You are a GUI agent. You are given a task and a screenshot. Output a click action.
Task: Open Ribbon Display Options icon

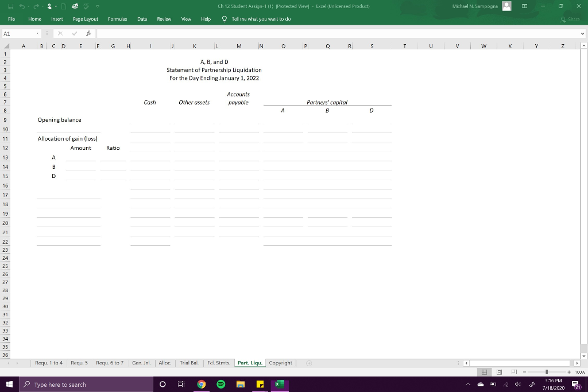pos(525,6)
